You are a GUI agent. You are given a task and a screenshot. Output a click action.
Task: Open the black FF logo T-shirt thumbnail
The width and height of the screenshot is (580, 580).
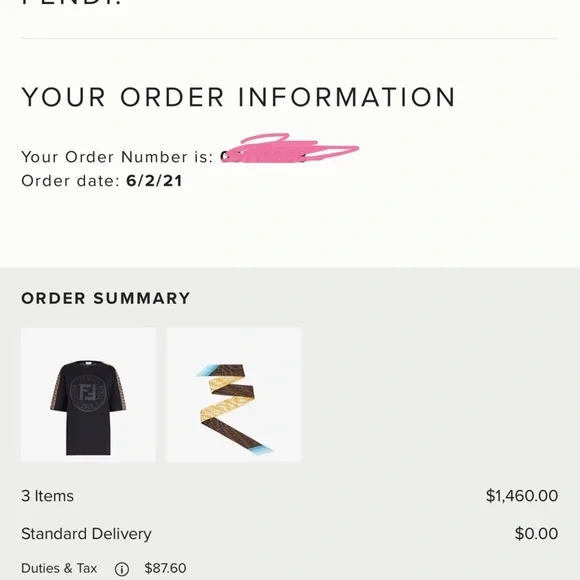pyautogui.click(x=88, y=395)
